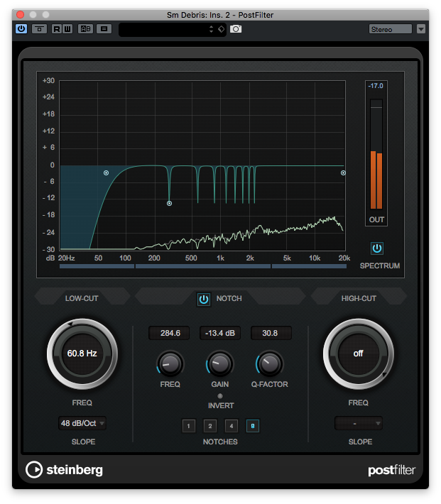Click the notch handle on the EQ curve
Image resolution: width=441 pixels, height=504 pixels.
(170, 204)
